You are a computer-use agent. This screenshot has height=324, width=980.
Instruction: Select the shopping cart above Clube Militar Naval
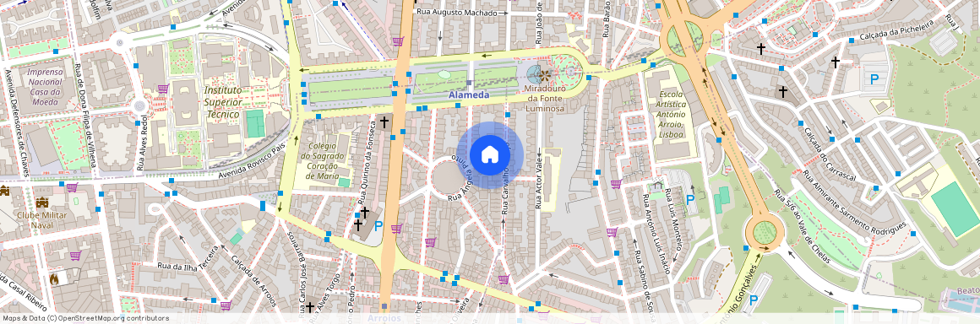(x=72, y=186)
